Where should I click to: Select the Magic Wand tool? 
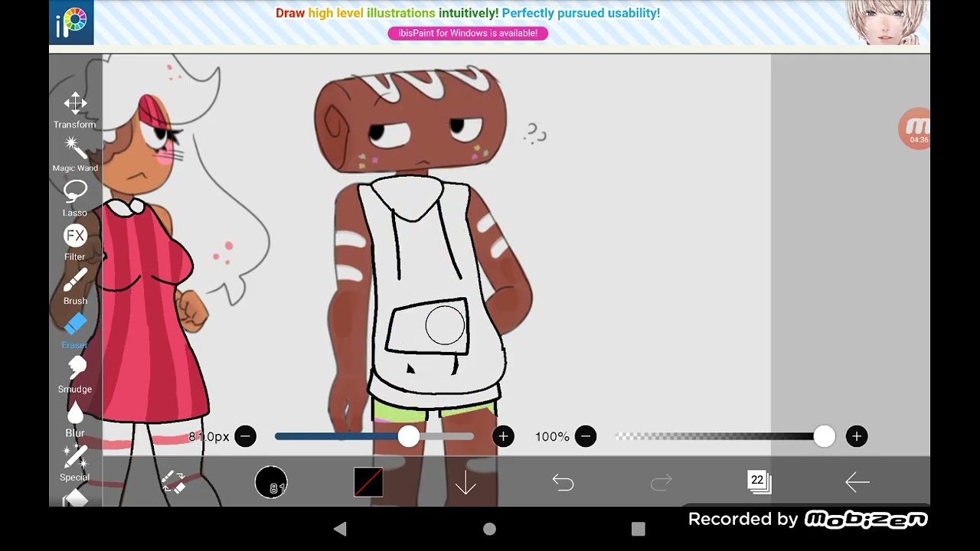(75, 155)
